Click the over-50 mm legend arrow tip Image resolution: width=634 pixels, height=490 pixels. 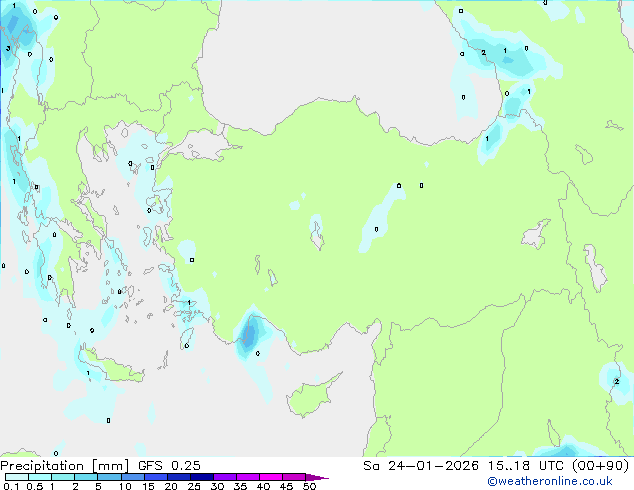tap(317, 477)
